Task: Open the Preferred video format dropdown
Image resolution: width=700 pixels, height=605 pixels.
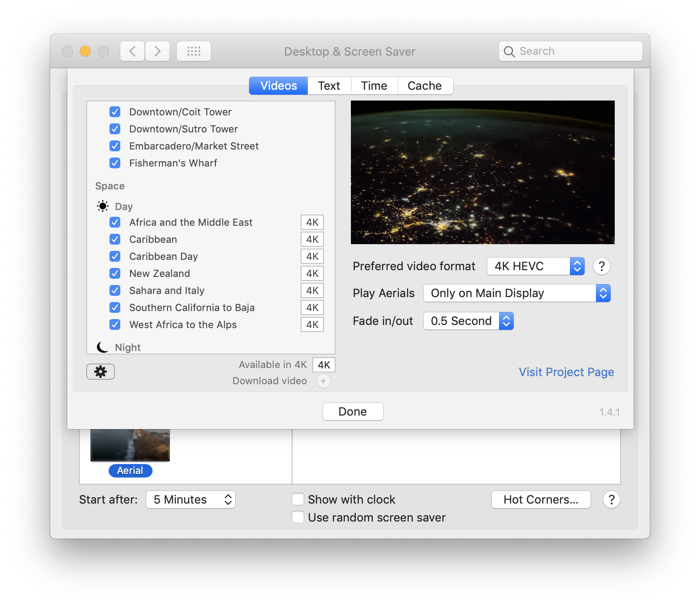Action: tap(536, 267)
